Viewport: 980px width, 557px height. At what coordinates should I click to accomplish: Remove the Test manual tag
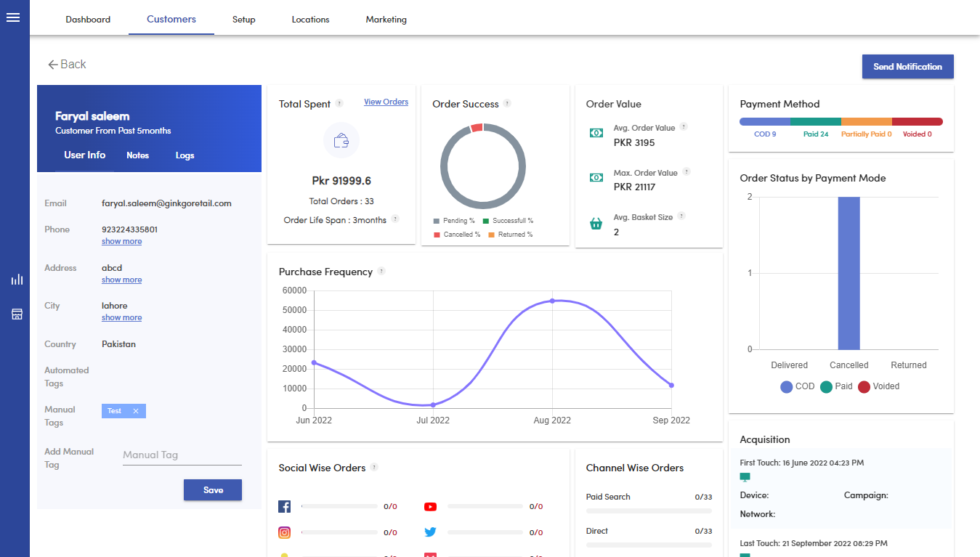click(x=135, y=410)
